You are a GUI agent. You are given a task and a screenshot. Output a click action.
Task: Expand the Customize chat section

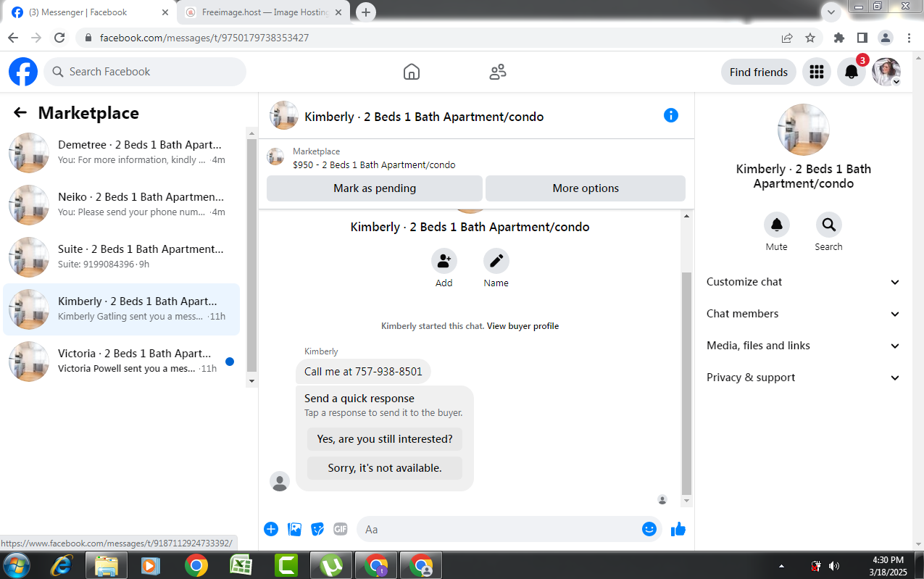(x=803, y=282)
